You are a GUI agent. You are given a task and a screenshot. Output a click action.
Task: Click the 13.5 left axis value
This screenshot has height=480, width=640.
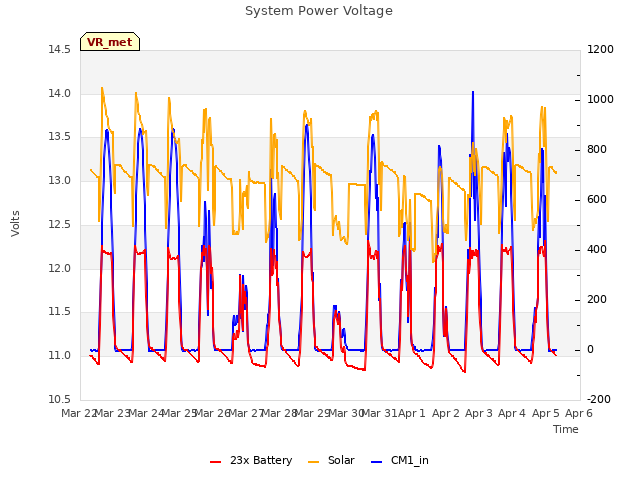click(60, 137)
